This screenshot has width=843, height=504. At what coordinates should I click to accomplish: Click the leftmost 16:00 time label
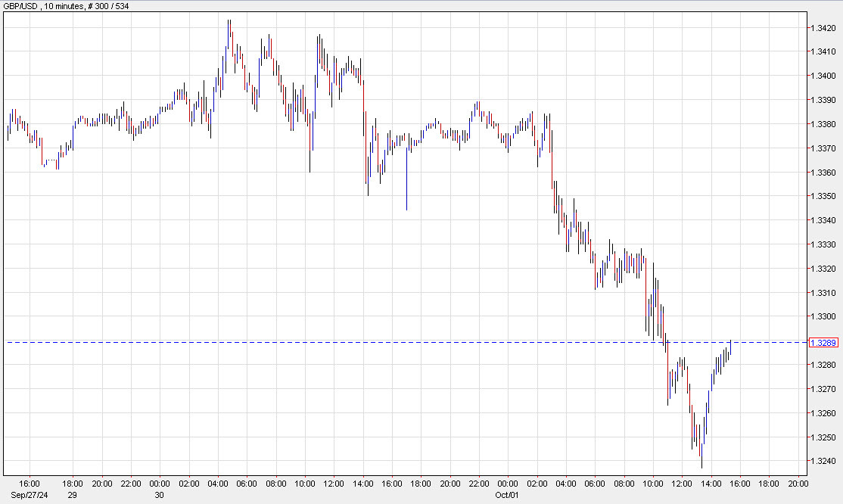[x=30, y=482]
